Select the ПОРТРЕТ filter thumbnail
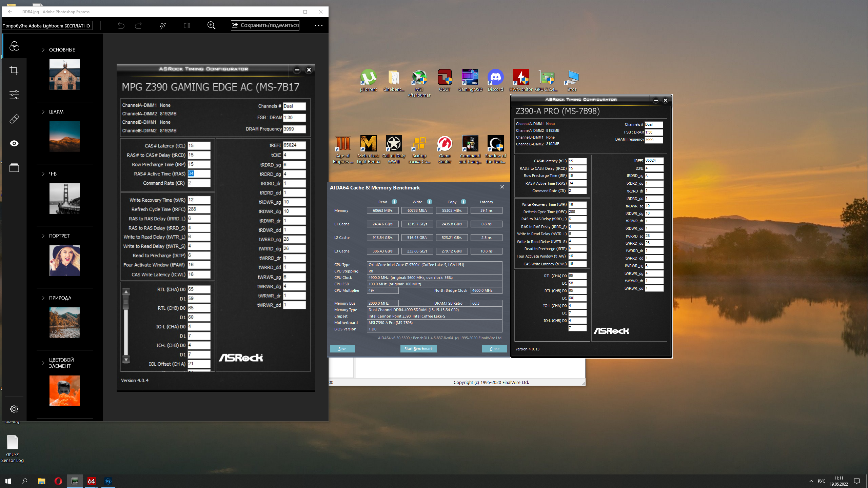 64,261
